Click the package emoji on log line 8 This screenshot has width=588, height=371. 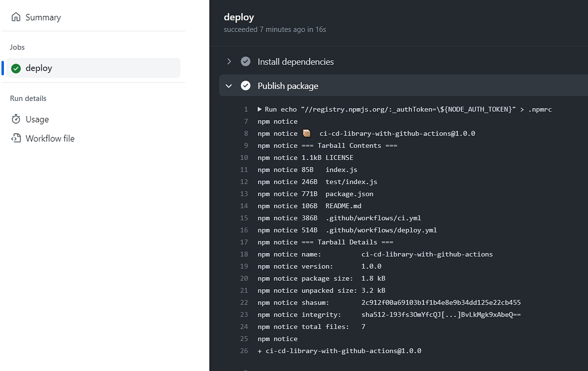[x=307, y=133]
